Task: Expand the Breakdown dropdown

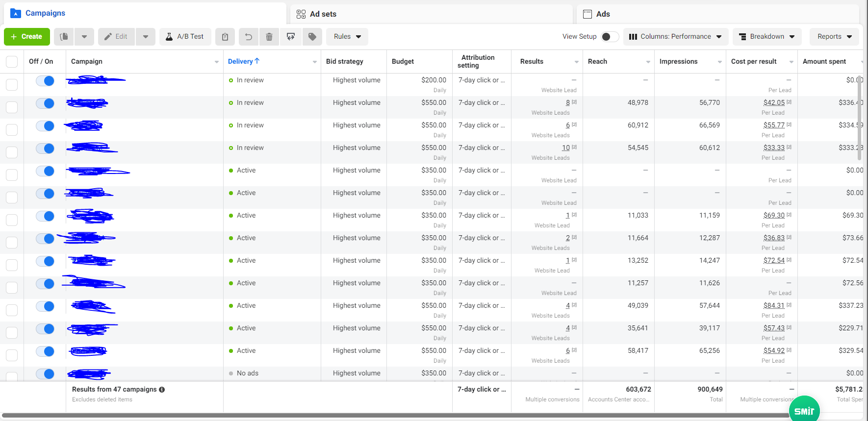Action: [767, 37]
